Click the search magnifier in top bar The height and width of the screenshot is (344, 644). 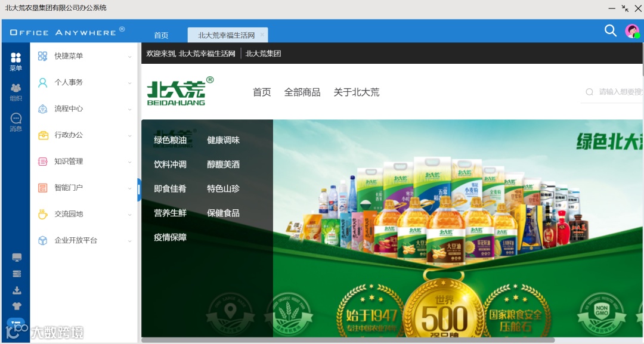(611, 31)
